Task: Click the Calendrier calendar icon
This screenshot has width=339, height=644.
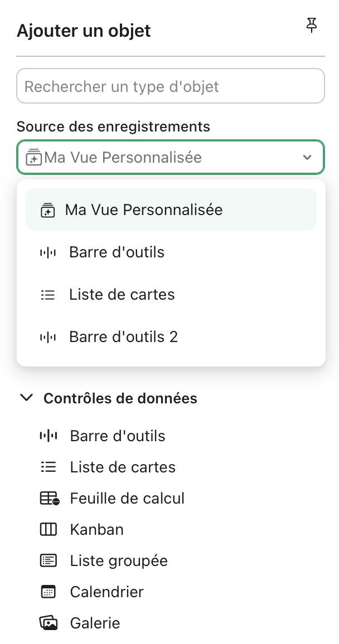Action: click(49, 592)
